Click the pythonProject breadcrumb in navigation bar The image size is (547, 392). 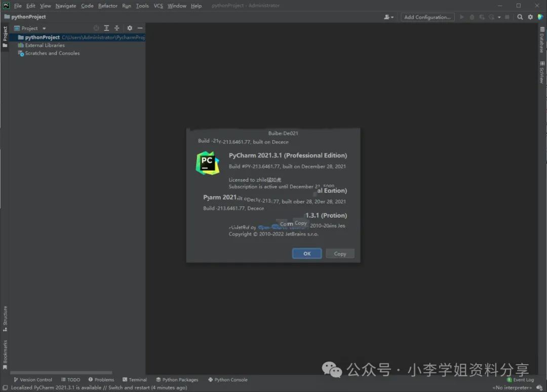[25, 17]
